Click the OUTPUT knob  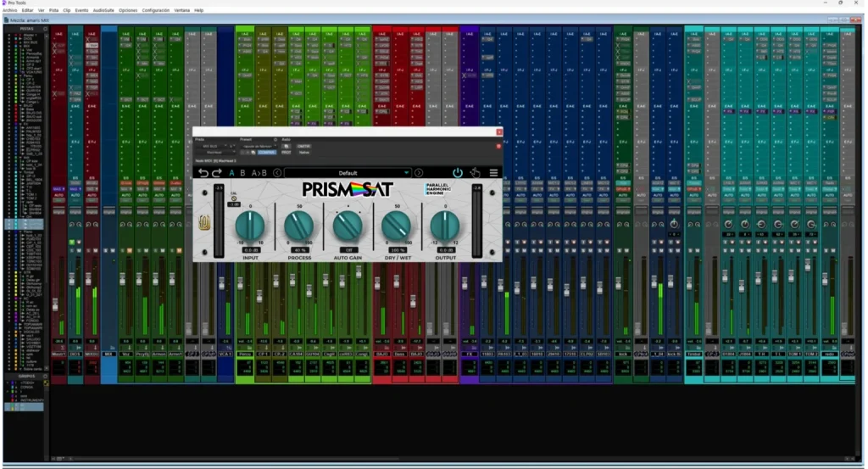445,226
